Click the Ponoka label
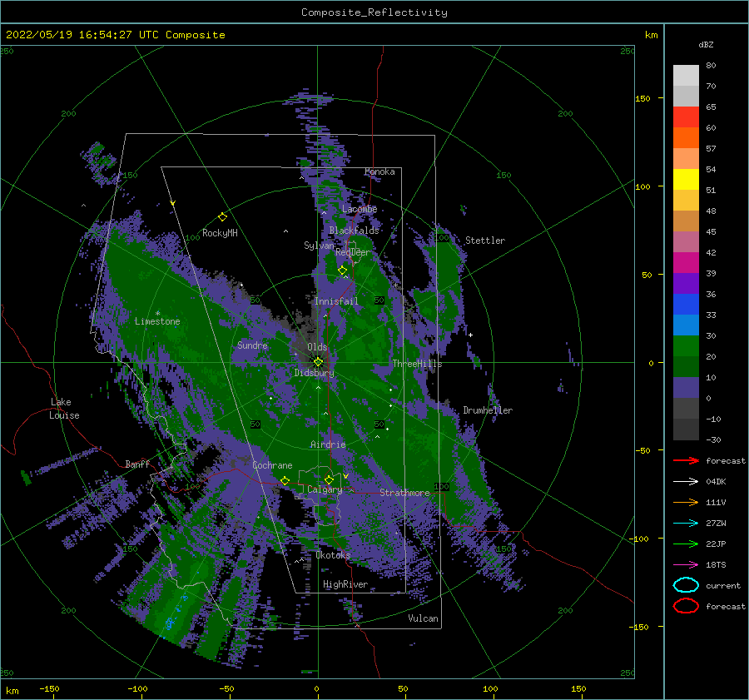The height and width of the screenshot is (700, 749). pos(379,171)
